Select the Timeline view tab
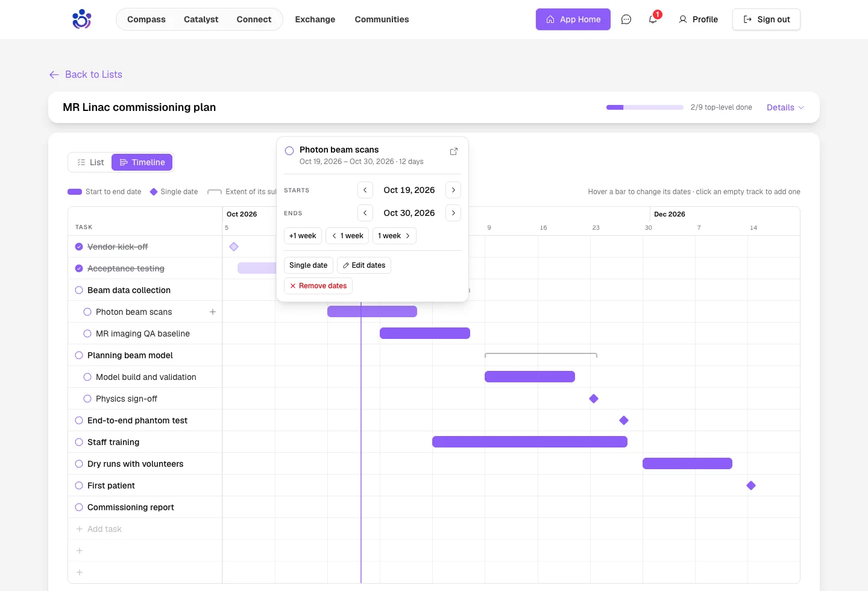The width and height of the screenshot is (868, 591). (142, 162)
